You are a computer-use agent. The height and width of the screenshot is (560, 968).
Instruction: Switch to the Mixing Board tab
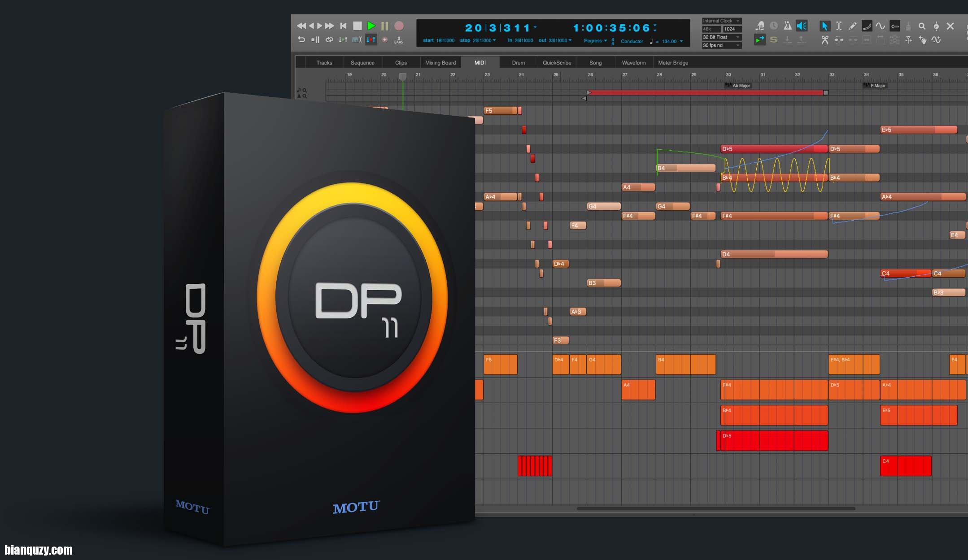[x=440, y=63]
